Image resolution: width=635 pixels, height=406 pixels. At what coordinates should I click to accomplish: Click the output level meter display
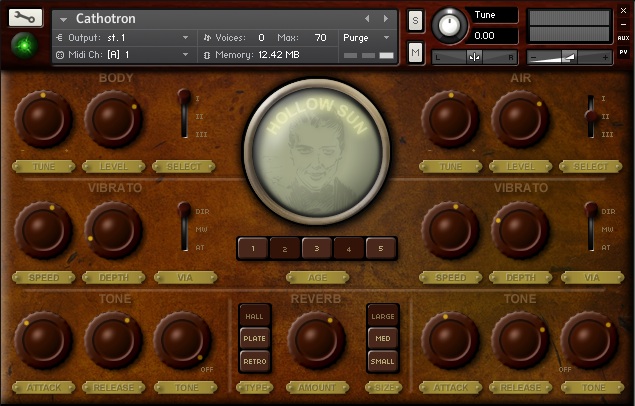pyautogui.click(x=569, y=26)
